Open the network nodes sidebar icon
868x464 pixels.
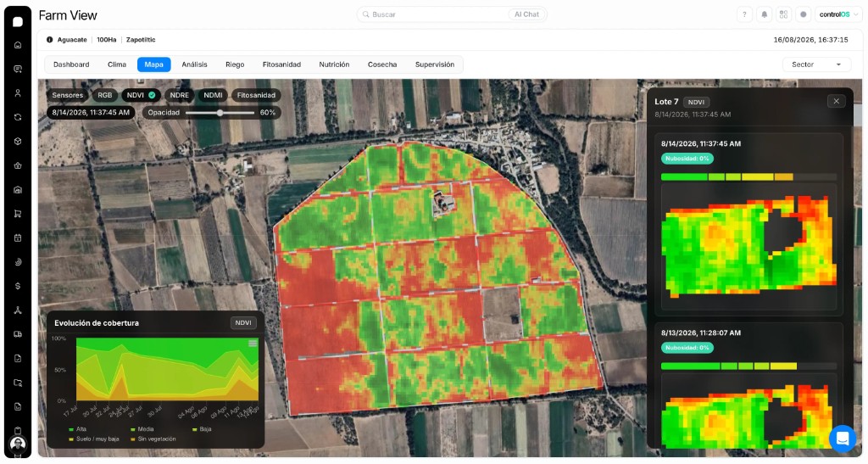[18, 310]
